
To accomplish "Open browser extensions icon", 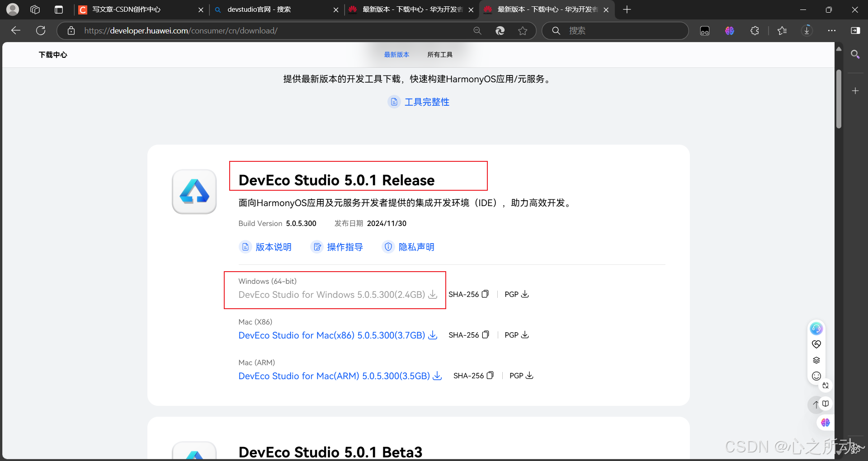I will [755, 31].
